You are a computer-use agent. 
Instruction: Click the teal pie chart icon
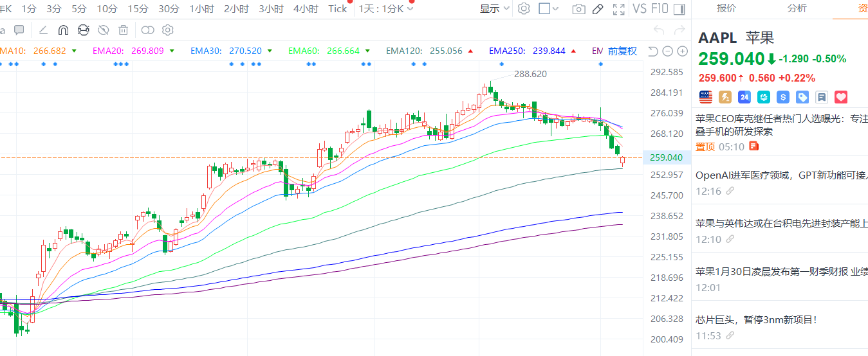(x=764, y=97)
